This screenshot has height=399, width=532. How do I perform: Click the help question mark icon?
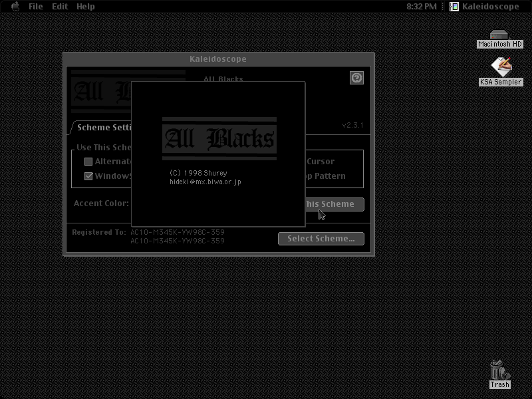tap(356, 78)
